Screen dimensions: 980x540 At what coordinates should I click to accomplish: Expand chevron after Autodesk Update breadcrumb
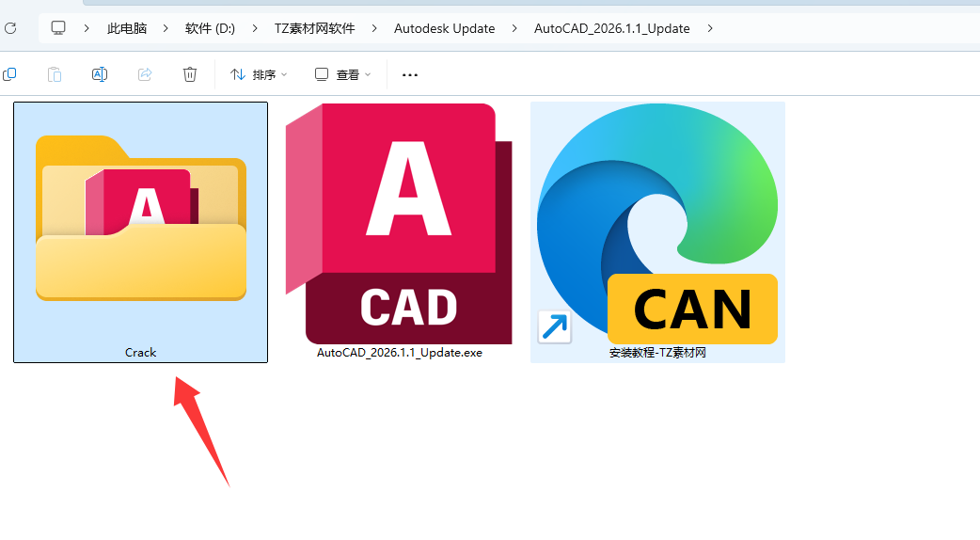[514, 28]
